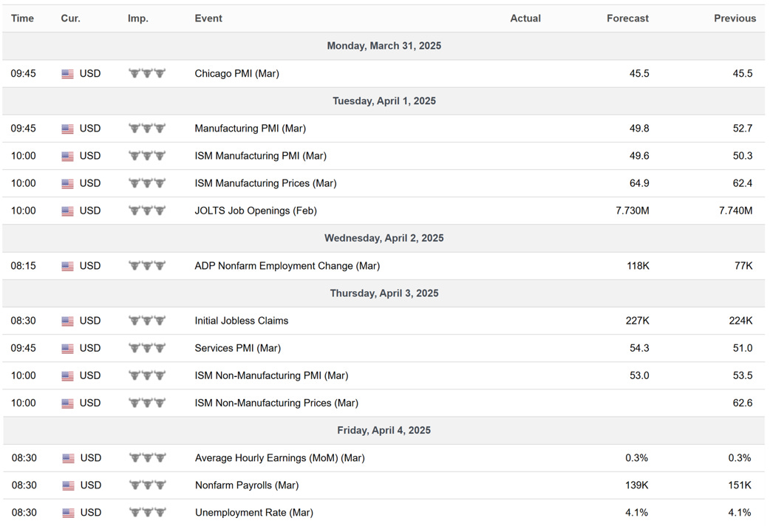Image resolution: width=770 pixels, height=532 pixels.
Task: Click forecast value 64.9
Action: click(x=639, y=184)
